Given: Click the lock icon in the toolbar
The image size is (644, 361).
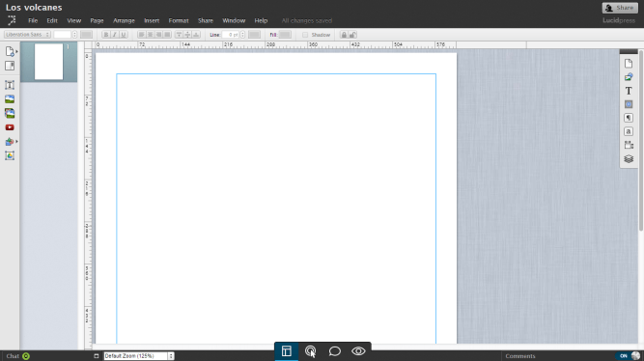Looking at the screenshot, I should pyautogui.click(x=344, y=35).
